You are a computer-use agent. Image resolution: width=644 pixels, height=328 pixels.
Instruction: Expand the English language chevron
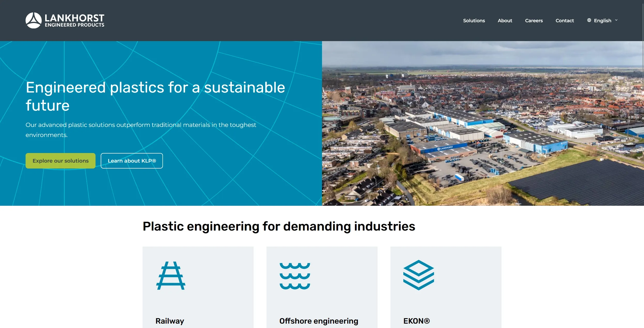pos(616,20)
